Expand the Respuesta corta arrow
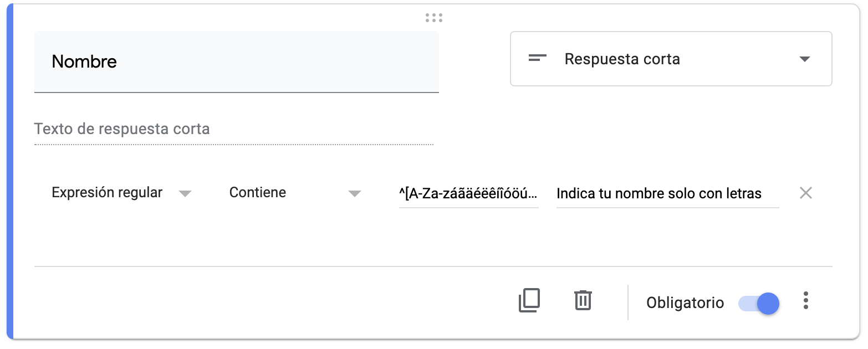This screenshot has height=349, width=868. pyautogui.click(x=805, y=59)
